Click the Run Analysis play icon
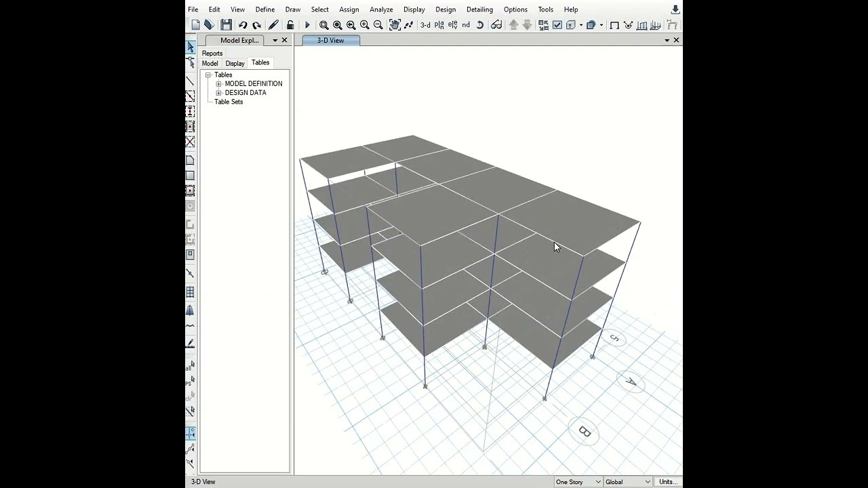 (307, 25)
